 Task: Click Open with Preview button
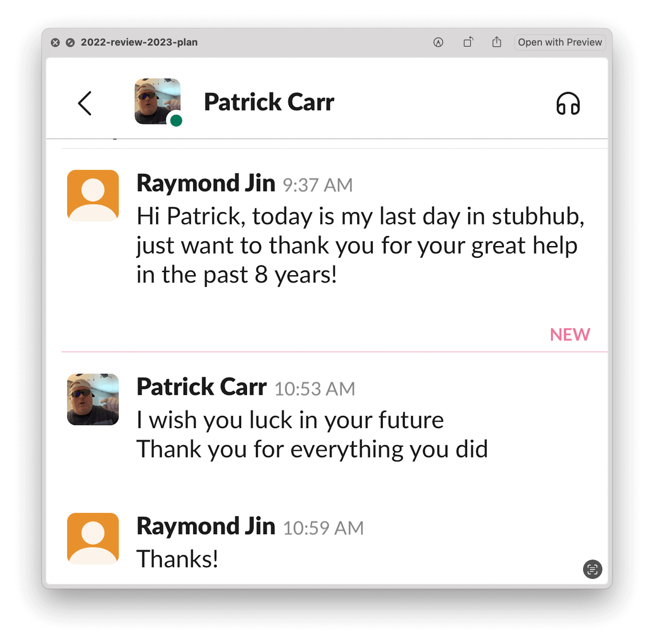(560, 42)
